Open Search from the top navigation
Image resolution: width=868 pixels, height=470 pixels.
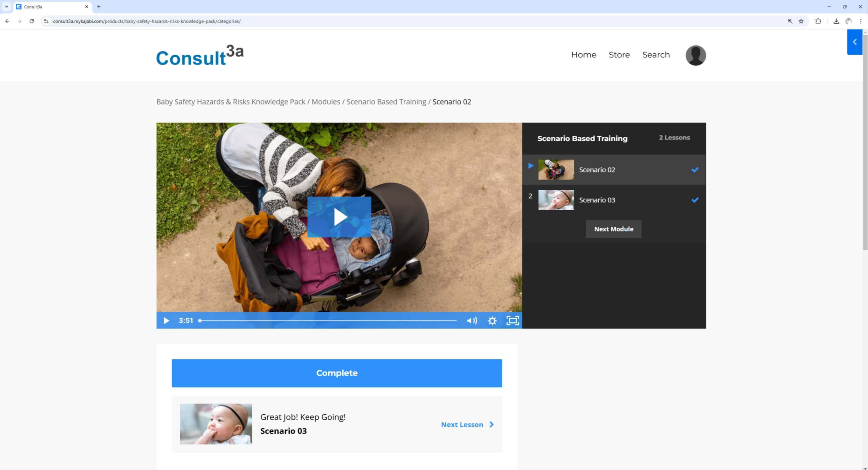click(656, 55)
